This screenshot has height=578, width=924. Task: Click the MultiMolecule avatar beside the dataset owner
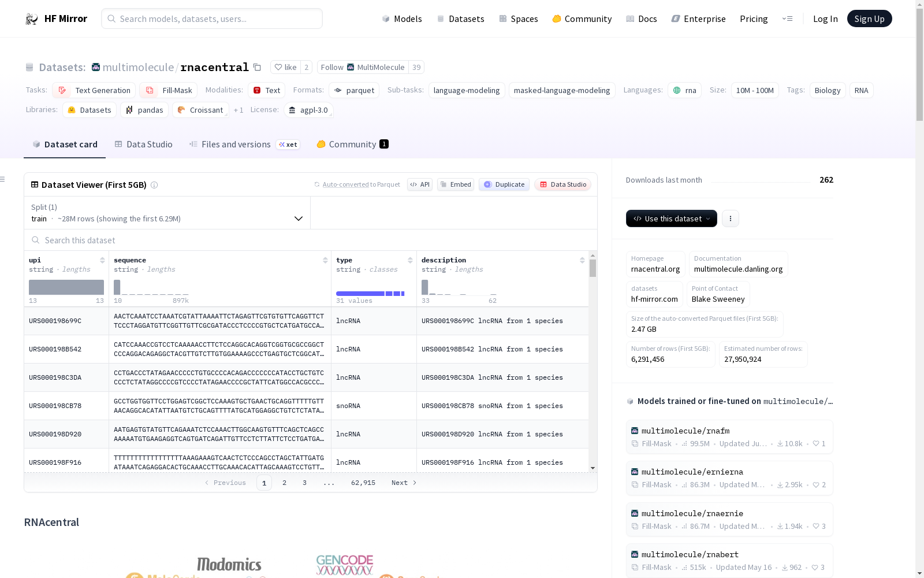point(96,67)
